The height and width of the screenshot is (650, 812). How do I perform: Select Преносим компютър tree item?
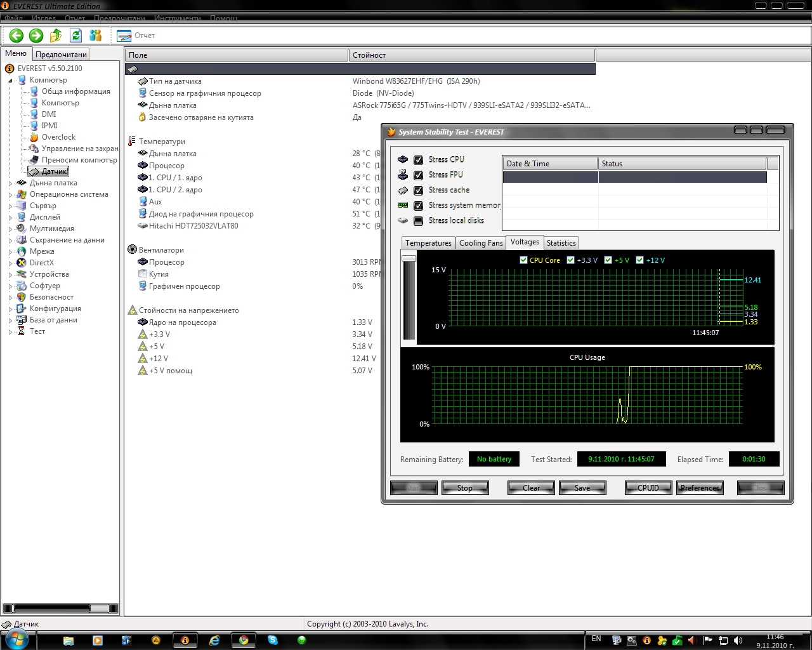79,160
